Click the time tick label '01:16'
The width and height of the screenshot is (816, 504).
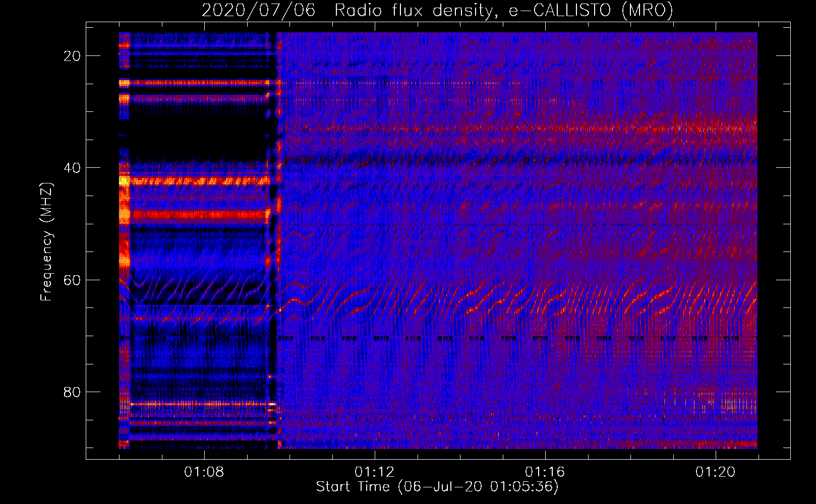(545, 472)
